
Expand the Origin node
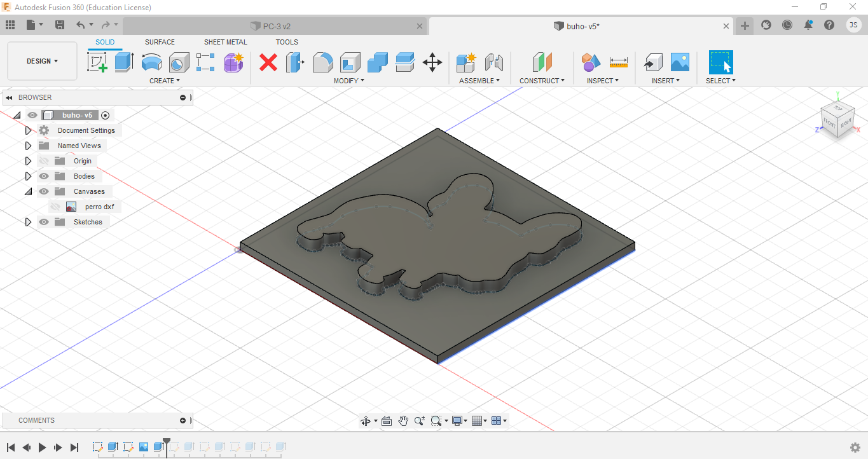point(28,161)
